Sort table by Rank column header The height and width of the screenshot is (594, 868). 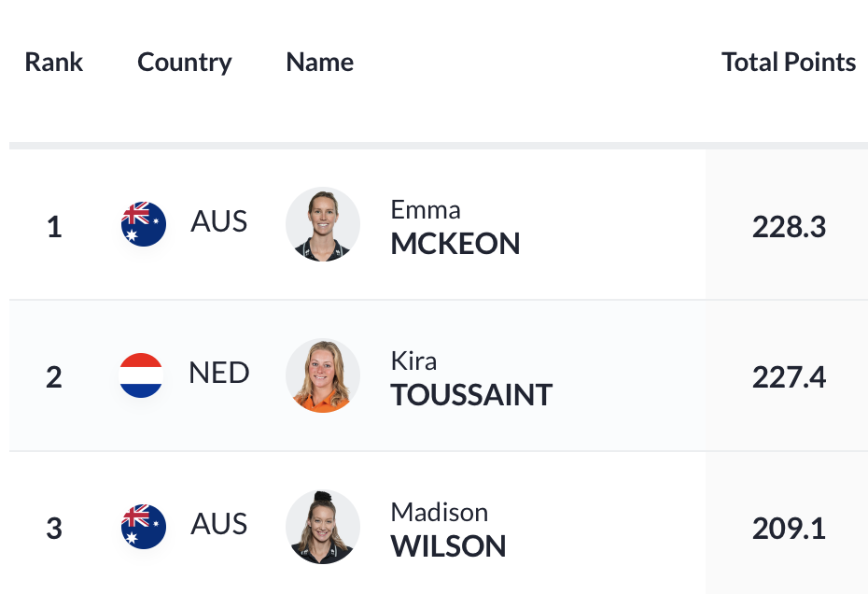tap(54, 62)
